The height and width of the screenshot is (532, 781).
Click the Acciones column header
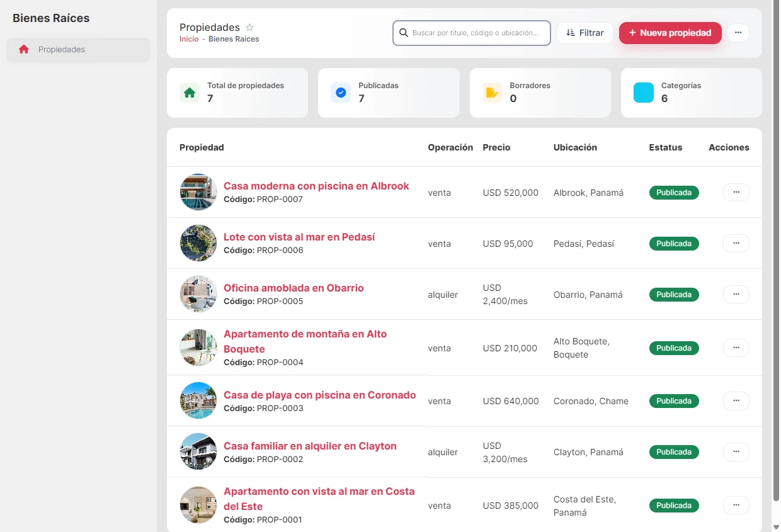coord(729,147)
